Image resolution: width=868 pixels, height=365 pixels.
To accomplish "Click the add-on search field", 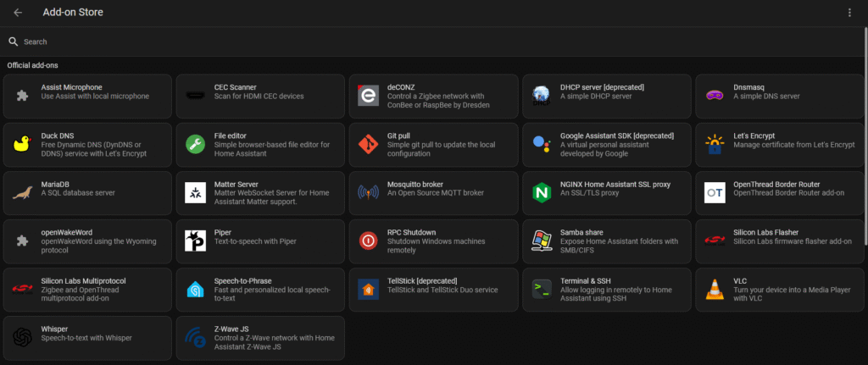I will click(x=424, y=41).
